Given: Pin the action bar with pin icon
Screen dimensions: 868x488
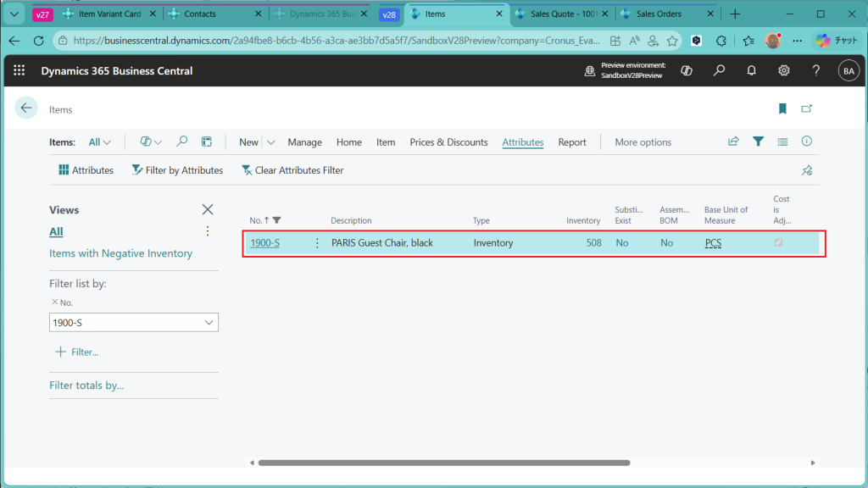Looking at the screenshot, I should coord(807,170).
